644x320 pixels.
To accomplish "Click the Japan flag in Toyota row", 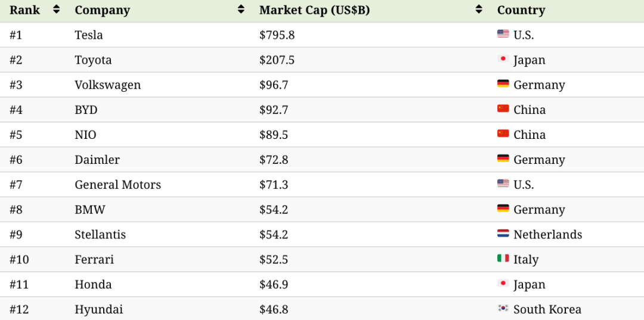I will [x=503, y=59].
